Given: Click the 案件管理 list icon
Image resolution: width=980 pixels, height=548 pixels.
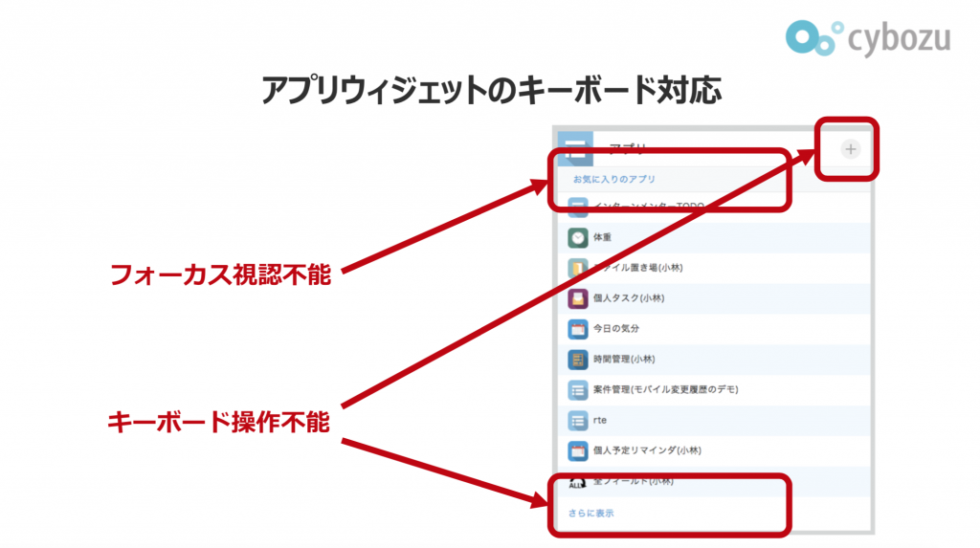Looking at the screenshot, I should click(577, 390).
